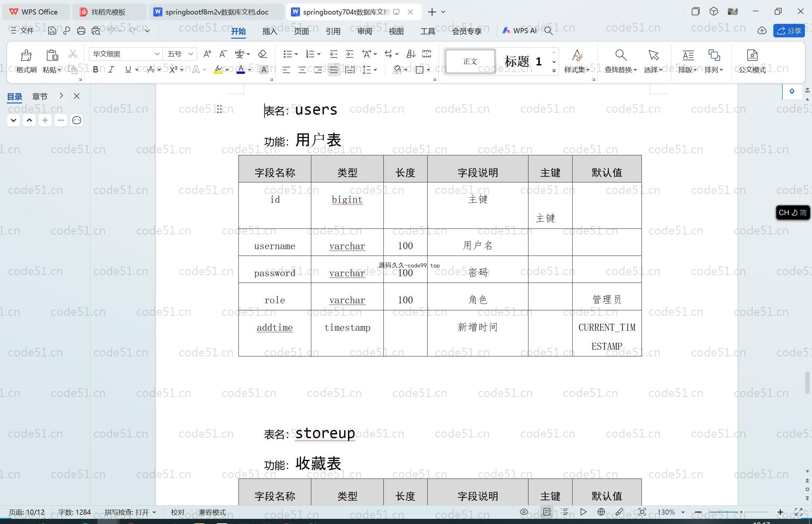Viewport: 812px width, 524px height.
Task: Click the Increase Indent icon
Action: click(349, 54)
